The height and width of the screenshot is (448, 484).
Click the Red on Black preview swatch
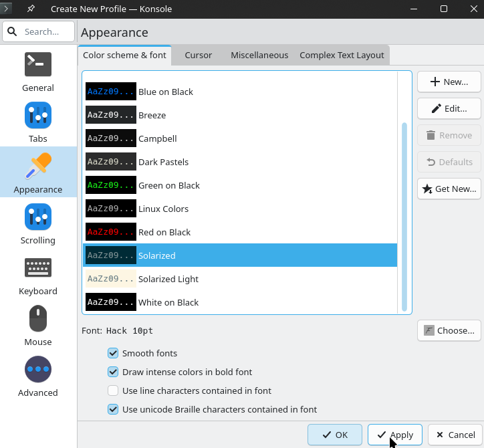coord(111,232)
